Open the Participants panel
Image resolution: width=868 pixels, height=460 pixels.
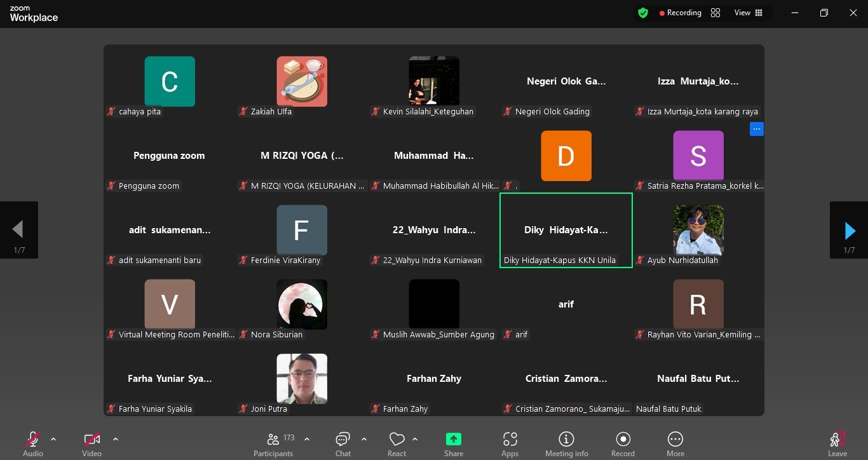pos(273,443)
